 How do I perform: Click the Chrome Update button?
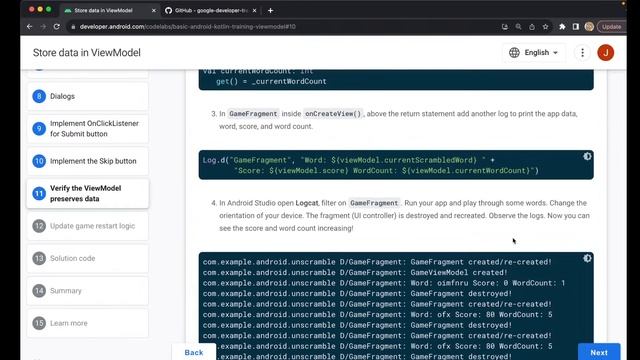pyautogui.click(x=611, y=27)
